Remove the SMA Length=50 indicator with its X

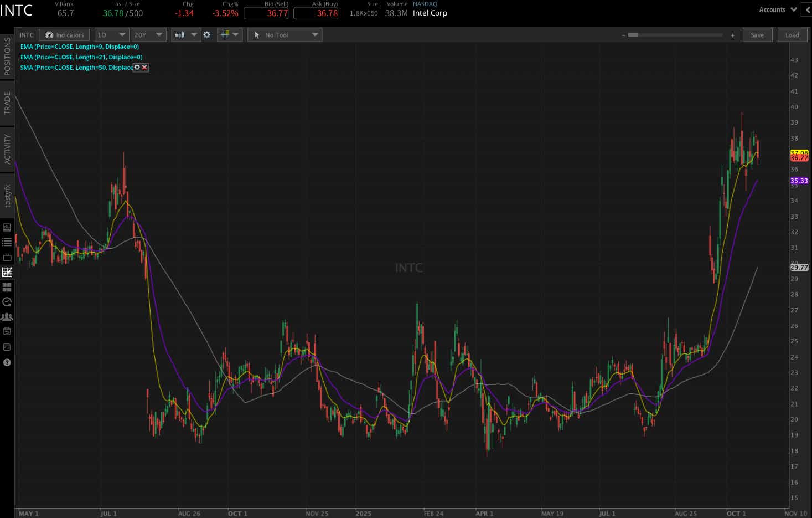click(144, 67)
